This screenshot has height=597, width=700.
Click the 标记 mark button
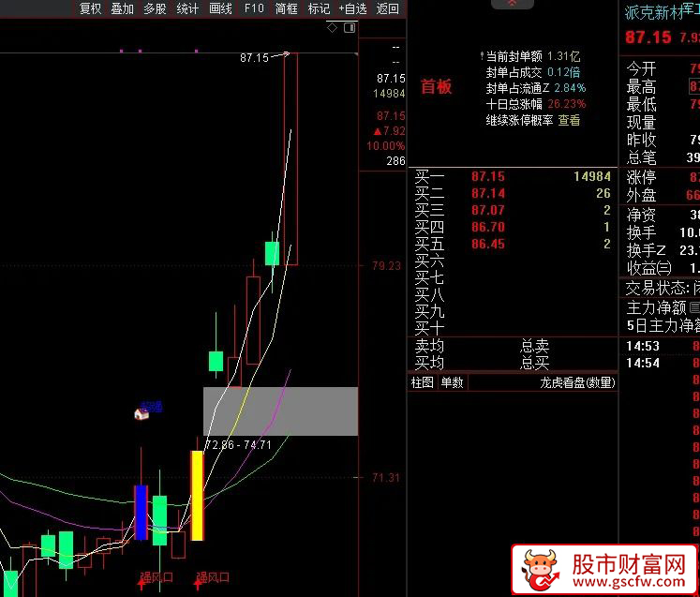319,8
